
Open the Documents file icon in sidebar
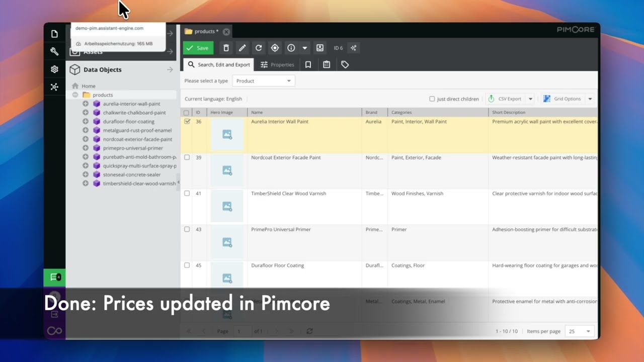[x=54, y=34]
